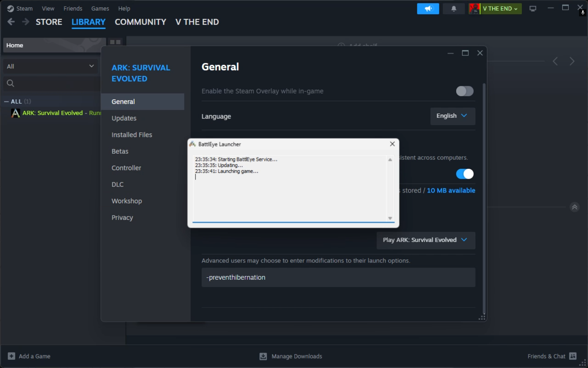Screen dimensions: 588x368
Task: Click the Home button in library
Action: click(54, 45)
